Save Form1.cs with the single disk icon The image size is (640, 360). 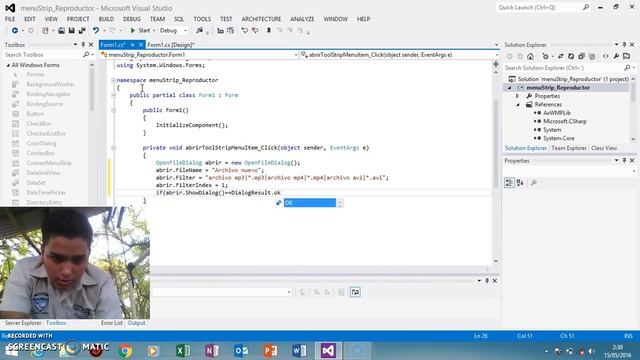[71, 31]
